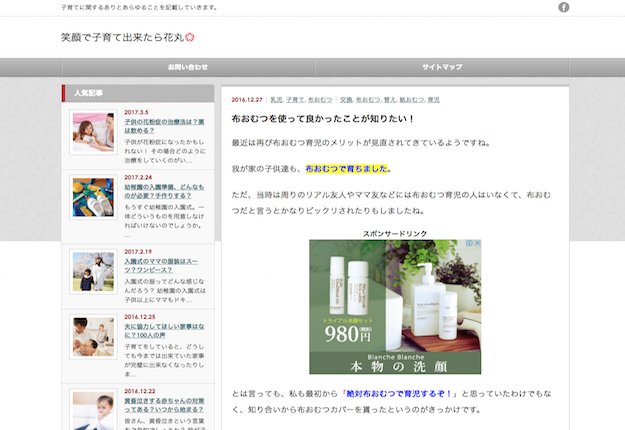Image resolution: width=625 pixels, height=430 pixels.
Task: Select the first 布おむつ category link
Action: [320, 100]
